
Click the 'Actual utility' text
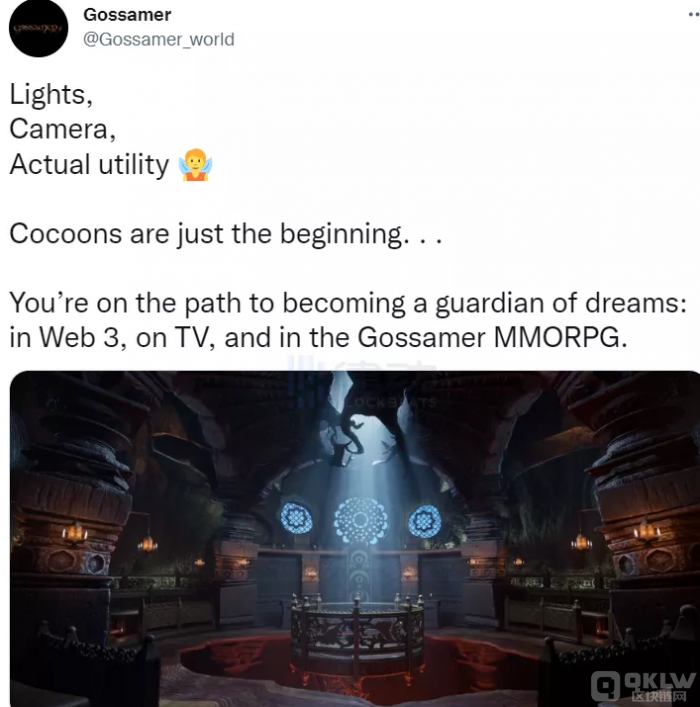[89, 164]
